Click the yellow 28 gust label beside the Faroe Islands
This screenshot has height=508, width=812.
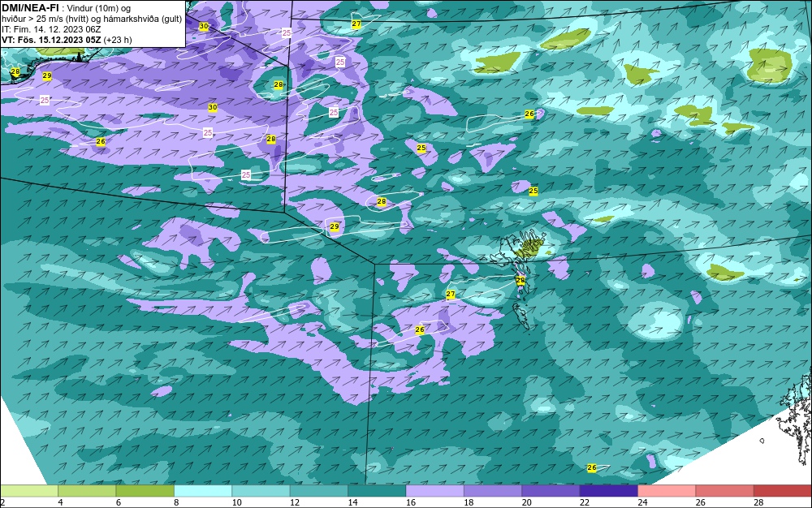(x=520, y=281)
